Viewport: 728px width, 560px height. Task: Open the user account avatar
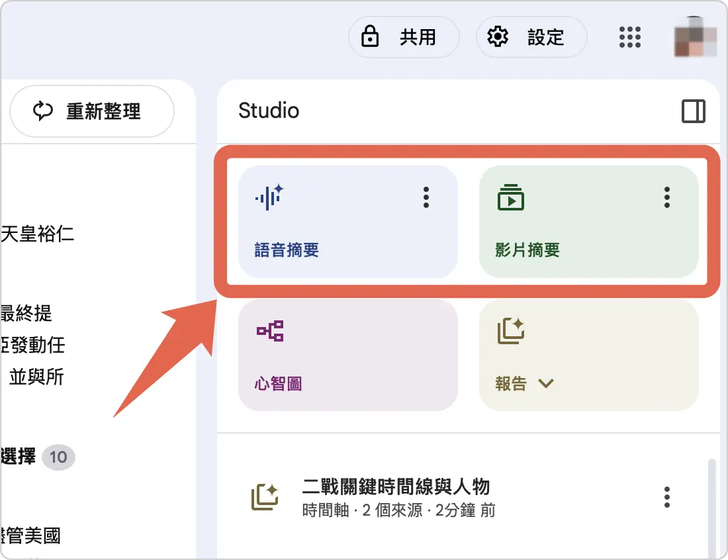coord(695,36)
